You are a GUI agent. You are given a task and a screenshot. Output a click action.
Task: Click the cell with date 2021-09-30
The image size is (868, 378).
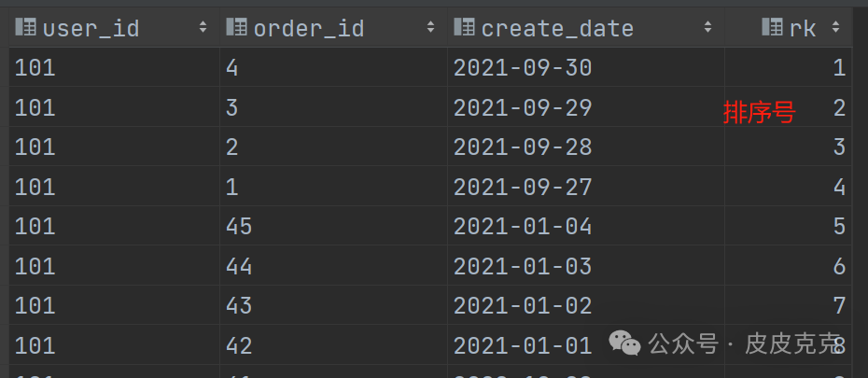point(523,68)
